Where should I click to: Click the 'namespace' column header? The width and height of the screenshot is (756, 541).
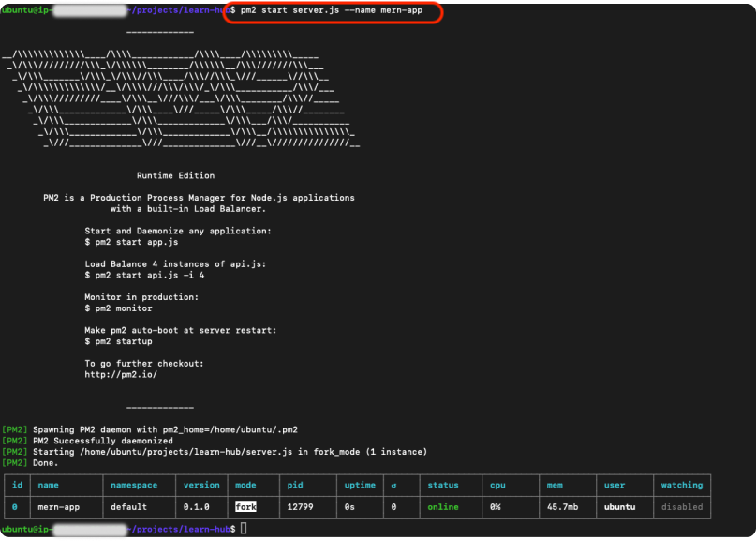tap(134, 486)
